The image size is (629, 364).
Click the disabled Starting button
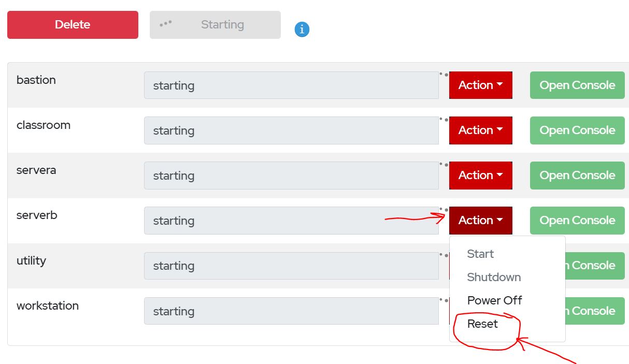pyautogui.click(x=215, y=24)
